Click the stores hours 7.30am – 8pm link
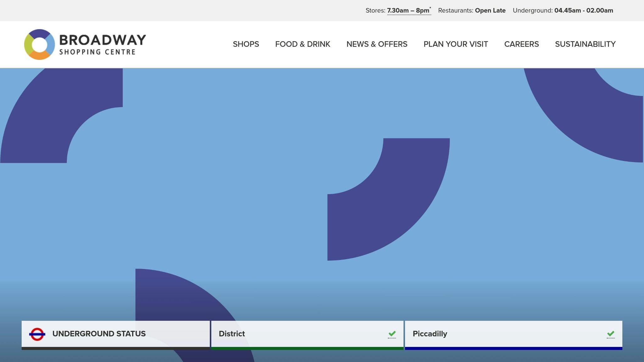The width and height of the screenshot is (644, 362). [408, 11]
